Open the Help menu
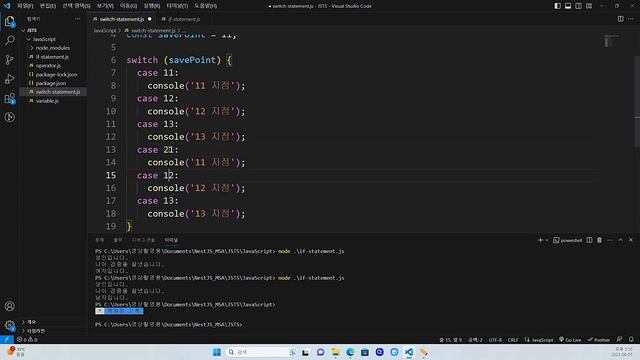640x360 pixels. pos(205,6)
